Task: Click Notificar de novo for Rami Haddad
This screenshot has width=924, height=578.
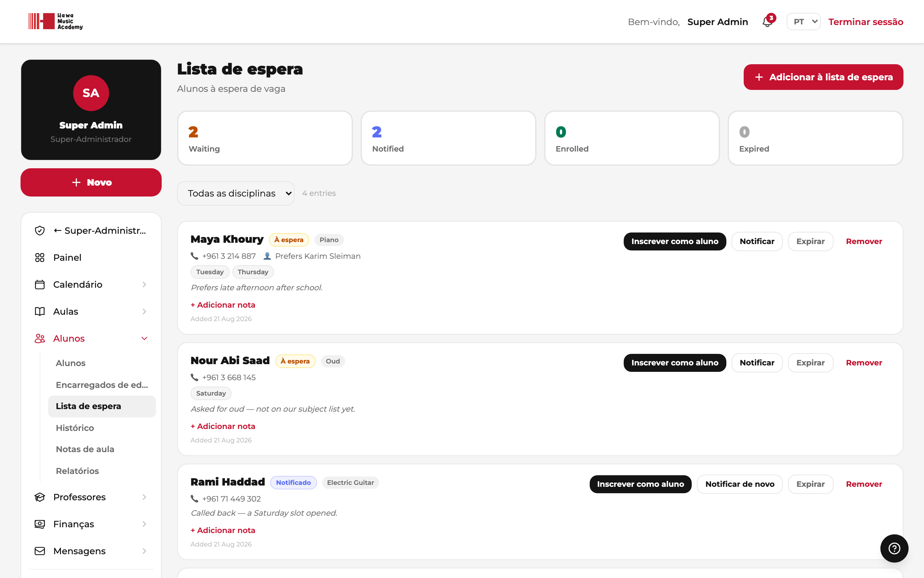Action: pos(740,484)
